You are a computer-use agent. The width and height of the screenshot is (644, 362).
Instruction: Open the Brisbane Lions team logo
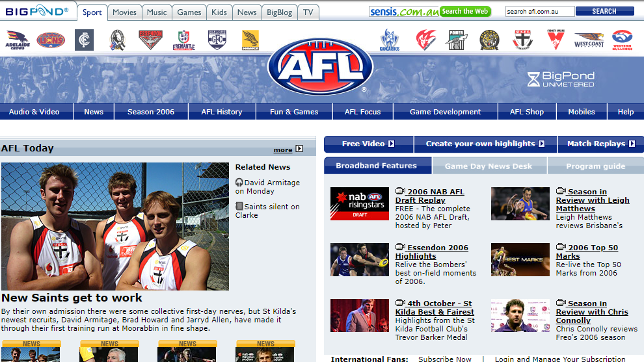(x=51, y=40)
